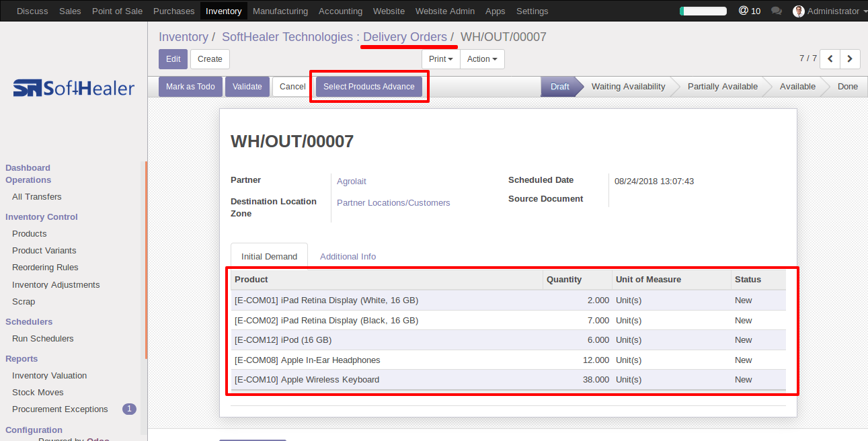Viewport: 868px width, 441px height.
Task: Click the Done status stage
Action: coord(848,87)
